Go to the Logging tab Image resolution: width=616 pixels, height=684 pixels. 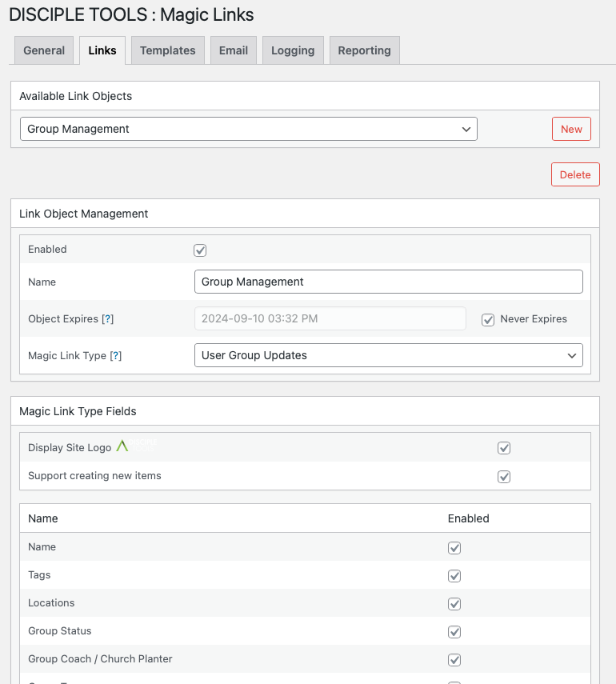(293, 50)
